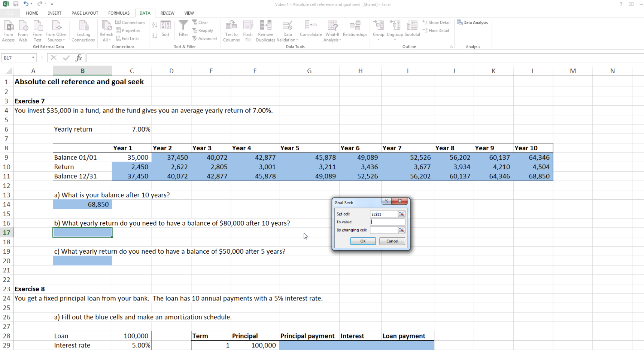Image resolution: width=644 pixels, height=350 pixels.
Task: Launch Text to Columns
Action: pyautogui.click(x=231, y=31)
